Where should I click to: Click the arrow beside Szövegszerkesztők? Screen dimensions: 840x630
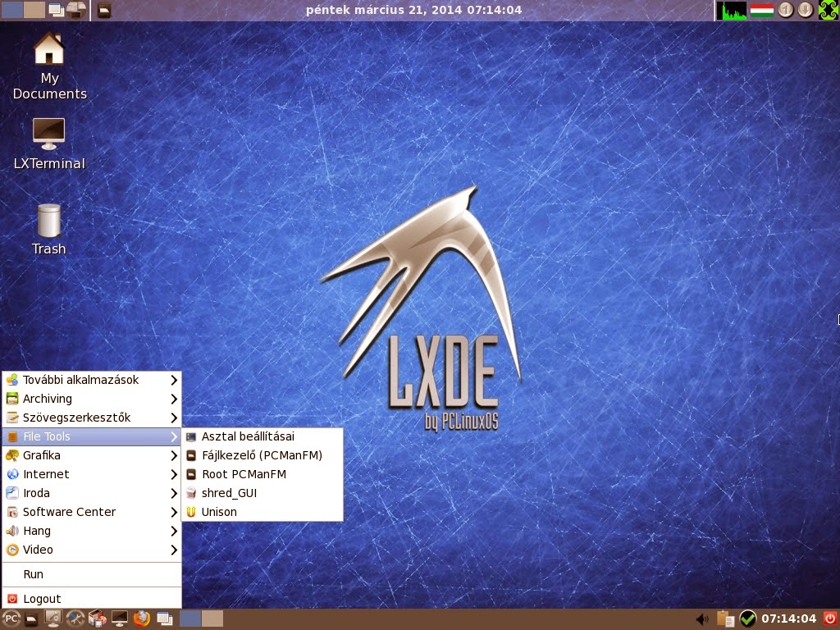pos(174,418)
